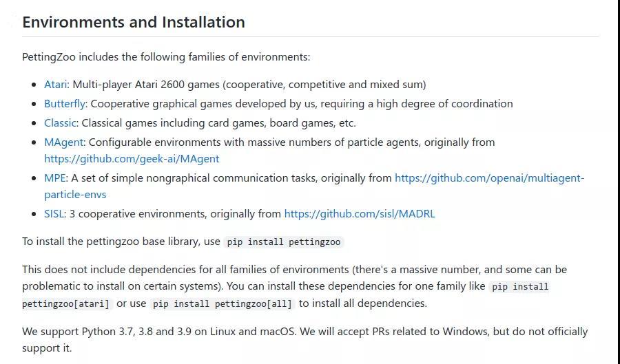
Task: Click the 'pip install pettingzoo' code snippet
Action: 284,242
